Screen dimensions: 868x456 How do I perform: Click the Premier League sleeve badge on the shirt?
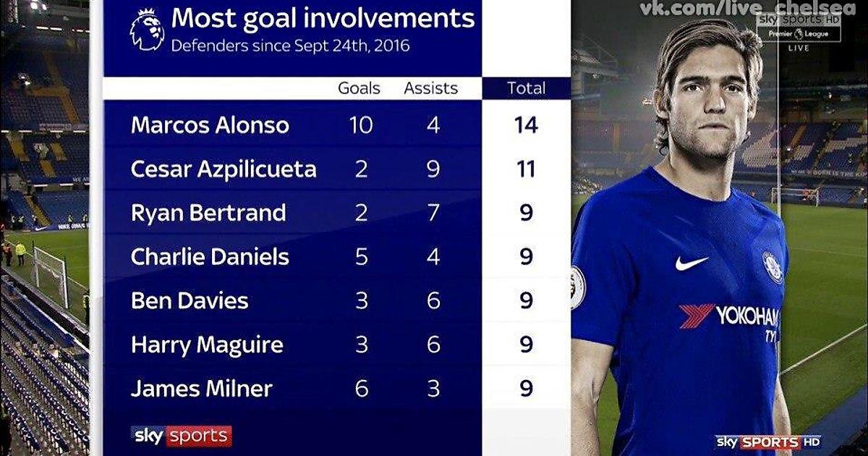(x=578, y=287)
